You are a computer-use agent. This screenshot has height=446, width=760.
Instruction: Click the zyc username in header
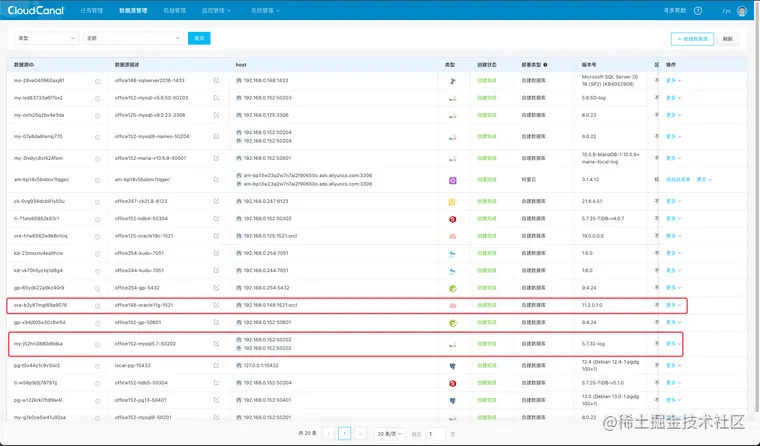click(x=726, y=11)
